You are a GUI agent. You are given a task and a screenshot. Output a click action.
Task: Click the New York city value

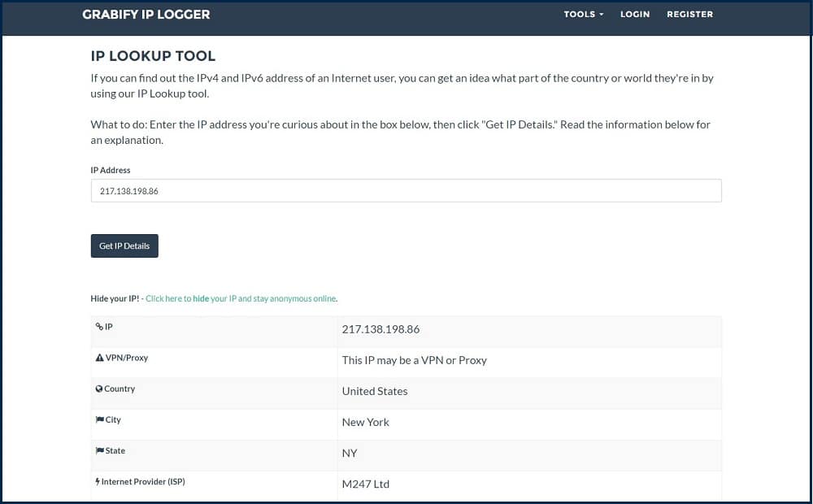[364, 422]
